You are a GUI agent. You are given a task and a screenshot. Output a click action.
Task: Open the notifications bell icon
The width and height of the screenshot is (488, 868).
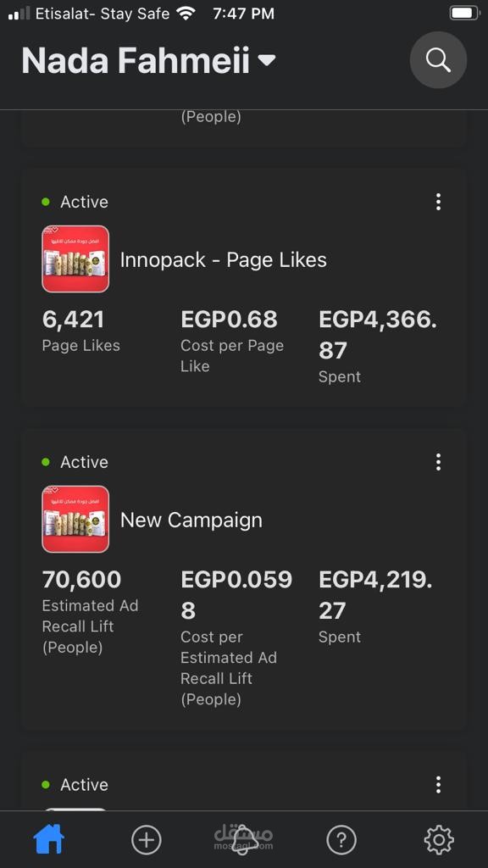click(x=243, y=840)
